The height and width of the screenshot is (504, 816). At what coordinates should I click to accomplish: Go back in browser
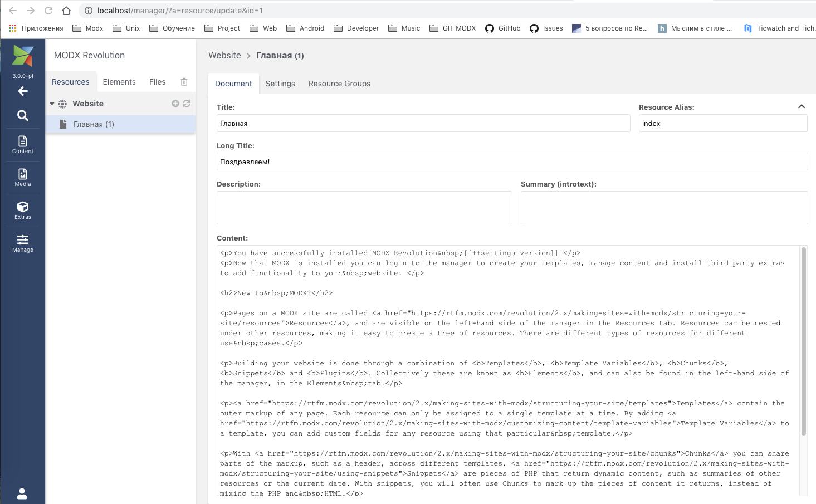13,11
